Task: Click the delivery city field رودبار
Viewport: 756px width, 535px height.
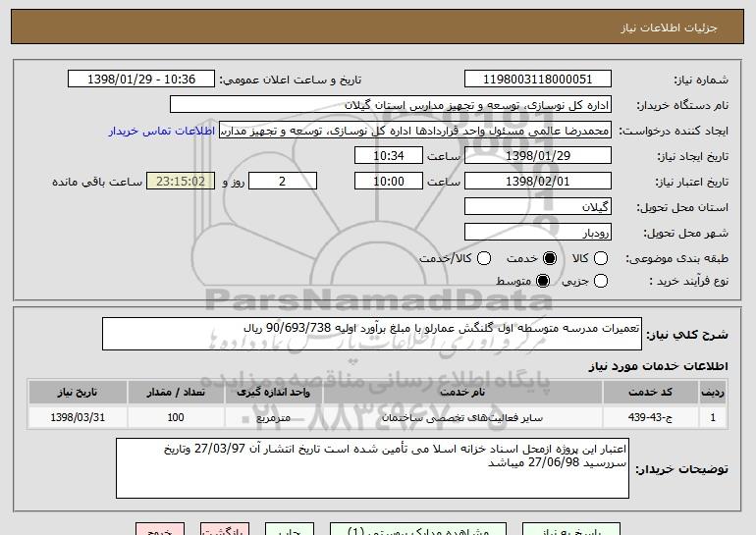Action: 538,233
